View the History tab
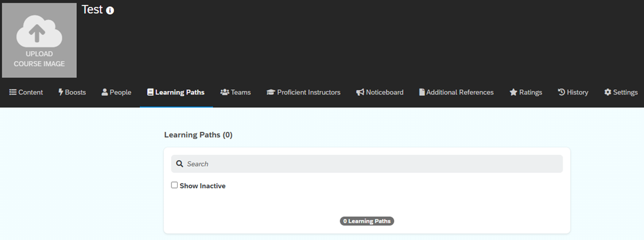Image resolution: width=644 pixels, height=240 pixels. (573, 92)
